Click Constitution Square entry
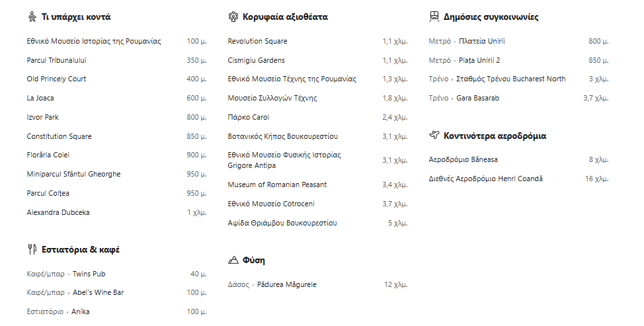Image resolution: width=644 pixels, height=326 pixels. [59, 136]
